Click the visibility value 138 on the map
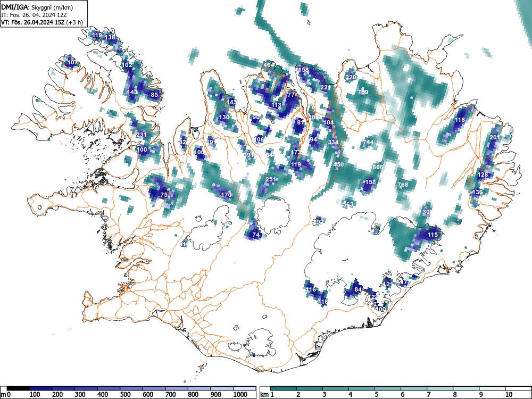The width and height of the screenshot is (532, 399). tap(110, 37)
